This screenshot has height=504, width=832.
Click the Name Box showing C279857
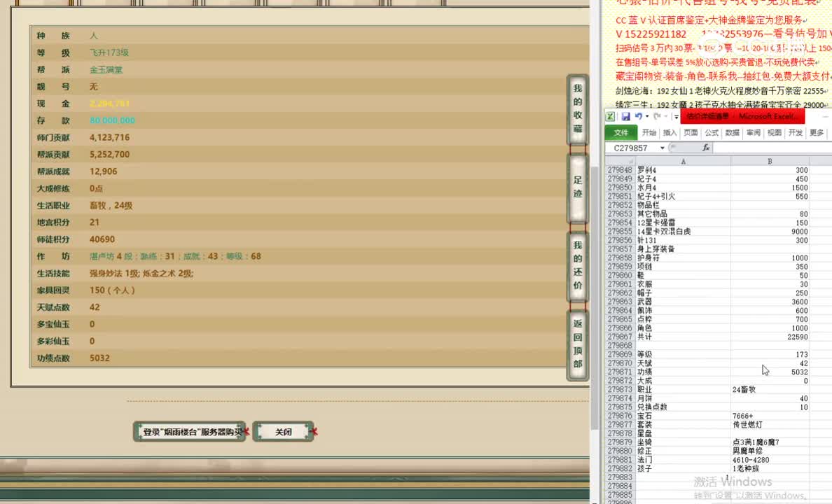[632, 148]
